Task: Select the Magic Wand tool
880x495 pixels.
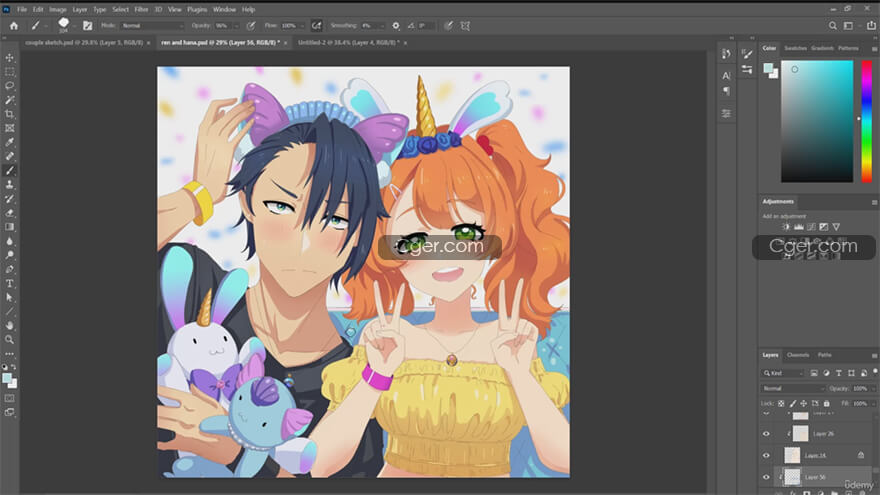Action: [x=10, y=100]
